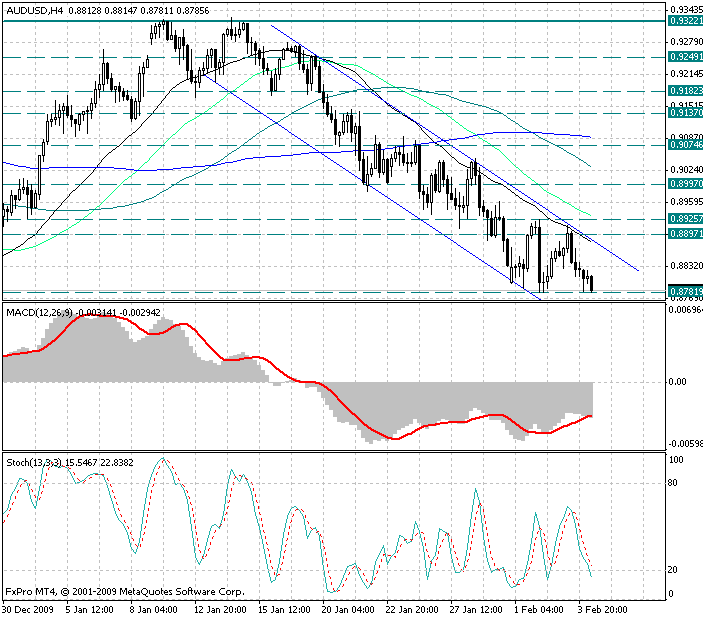This screenshot has width=703, height=617.
Task: Click the 0.92790 price scale value
Action: tap(686, 42)
